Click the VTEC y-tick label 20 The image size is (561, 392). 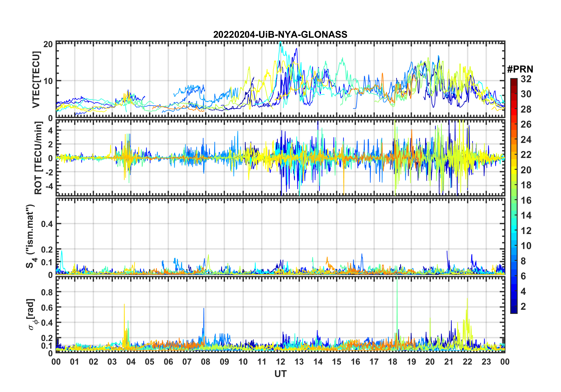pos(48,45)
